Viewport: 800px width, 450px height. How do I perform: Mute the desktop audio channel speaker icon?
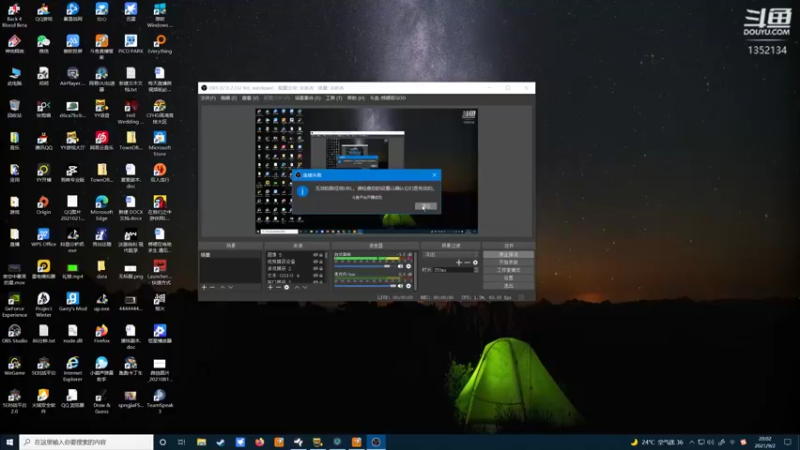tap(401, 266)
